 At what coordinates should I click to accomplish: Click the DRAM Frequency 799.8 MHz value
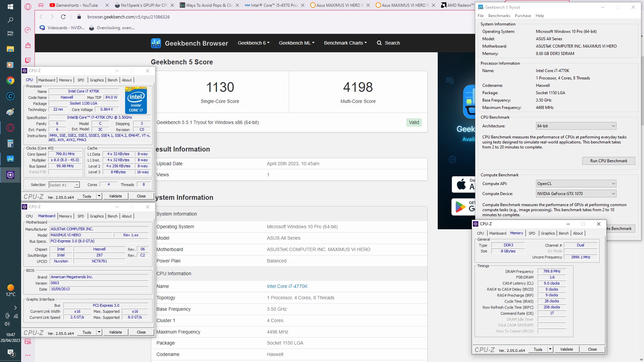click(x=552, y=271)
